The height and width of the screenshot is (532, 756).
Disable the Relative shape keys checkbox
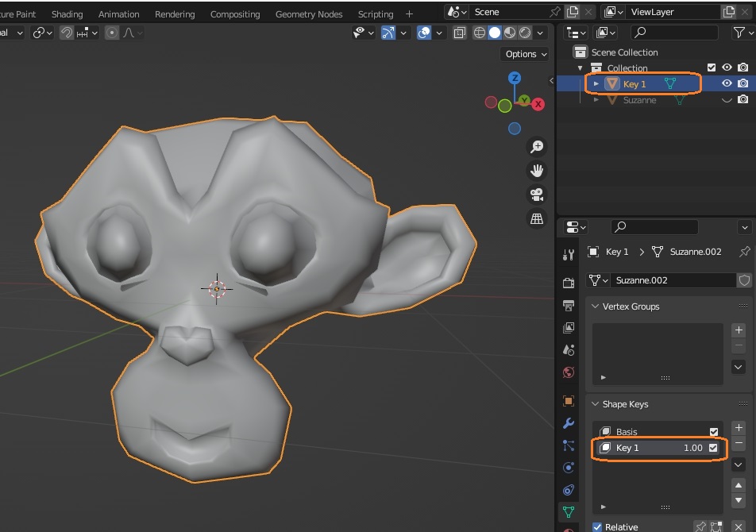tap(598, 526)
